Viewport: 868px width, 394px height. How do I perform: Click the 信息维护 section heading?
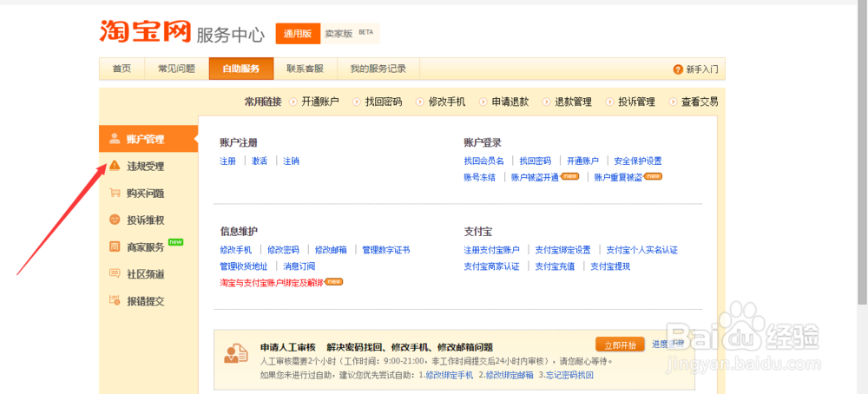click(239, 232)
